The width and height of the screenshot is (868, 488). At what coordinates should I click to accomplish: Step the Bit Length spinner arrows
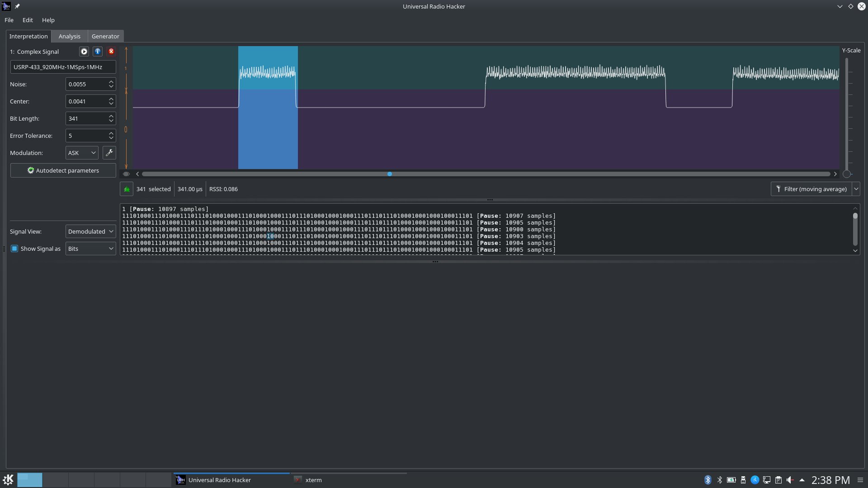[x=111, y=118]
